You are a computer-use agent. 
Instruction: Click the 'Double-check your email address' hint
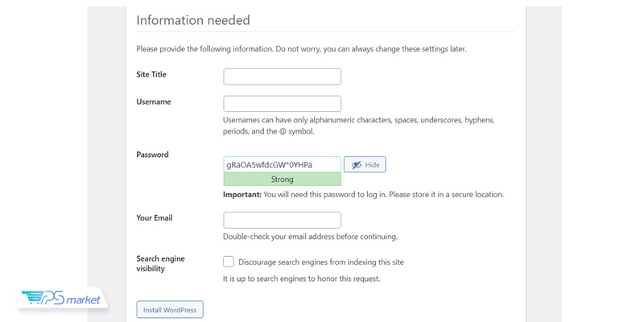point(311,237)
